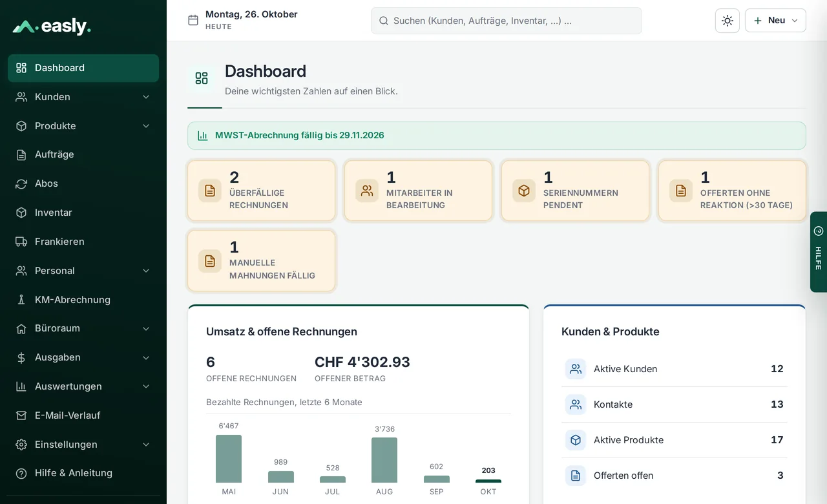Click the Frankieren truck icon

coord(21,242)
